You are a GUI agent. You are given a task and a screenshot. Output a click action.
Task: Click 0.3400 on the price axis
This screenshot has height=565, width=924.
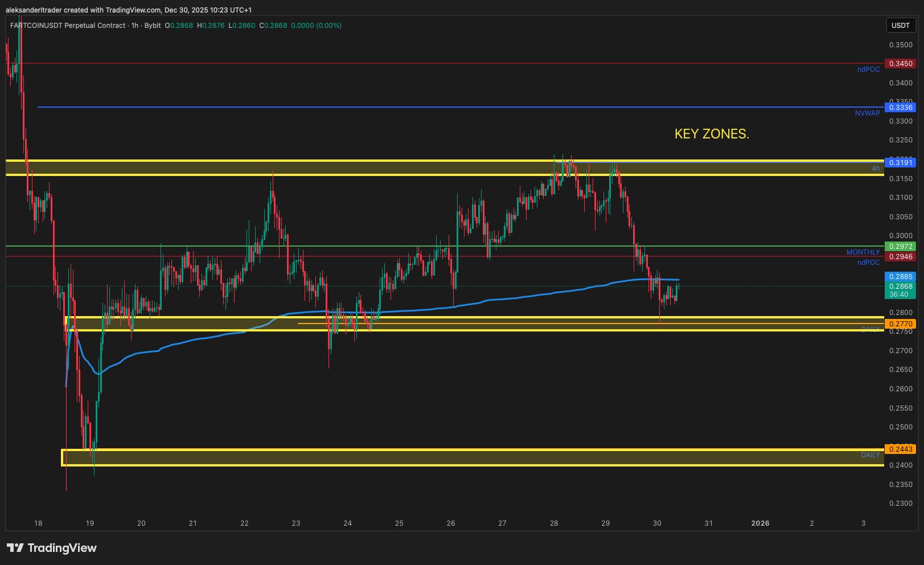901,83
